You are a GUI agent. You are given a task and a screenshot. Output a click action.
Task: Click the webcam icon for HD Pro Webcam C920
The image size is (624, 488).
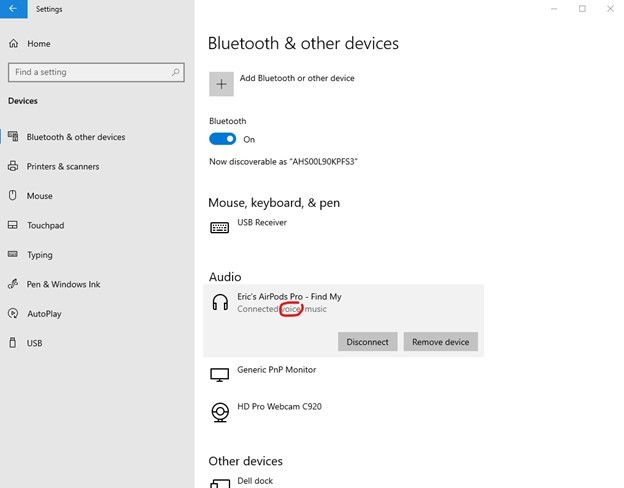point(220,412)
